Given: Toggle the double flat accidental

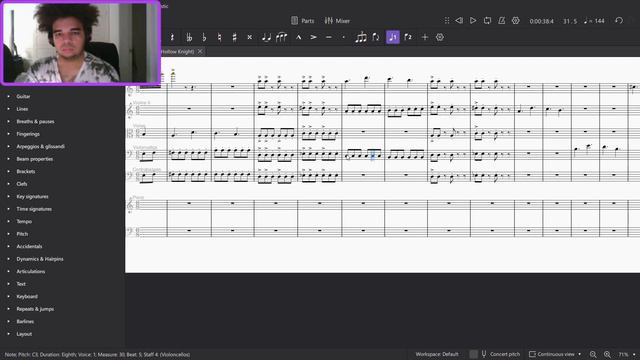Looking at the screenshot, I should pos(189,37).
